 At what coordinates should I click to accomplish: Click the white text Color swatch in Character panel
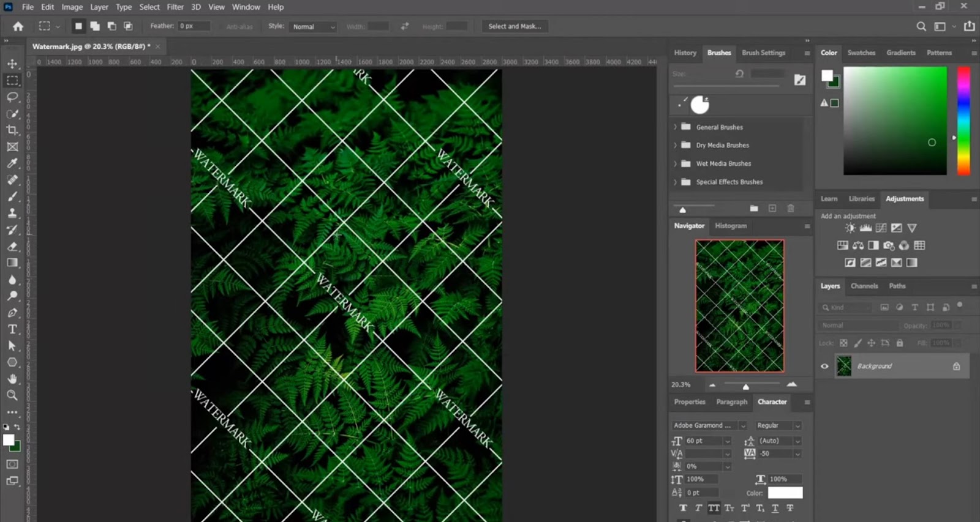coord(785,493)
